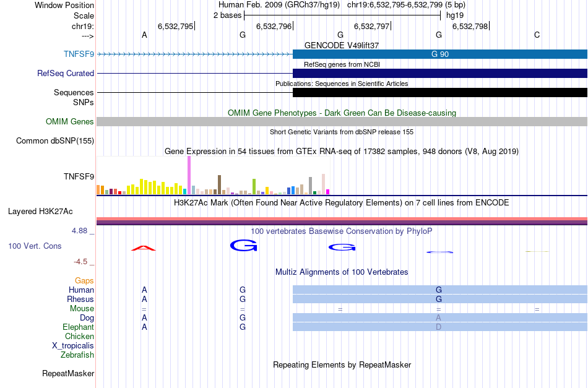Click the TNFSF9 intron arrow line
This screenshot has height=388, width=588.
tap(194, 54)
